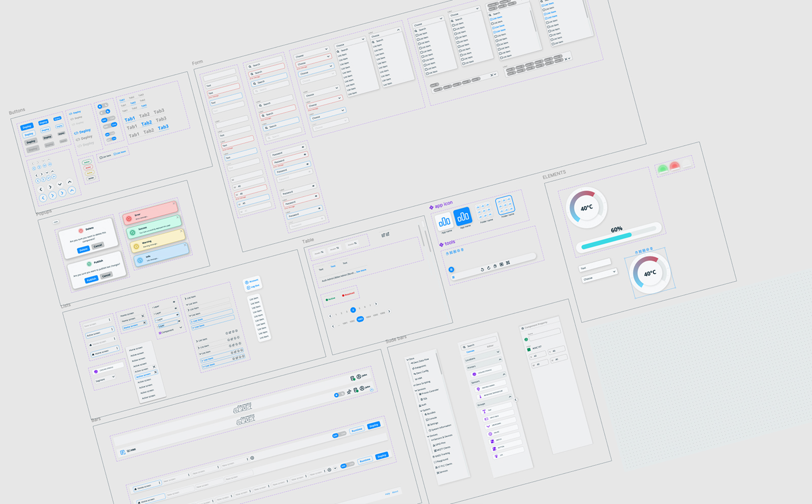Click the Log Out icon
The width and height of the screenshot is (812, 504).
248,288
